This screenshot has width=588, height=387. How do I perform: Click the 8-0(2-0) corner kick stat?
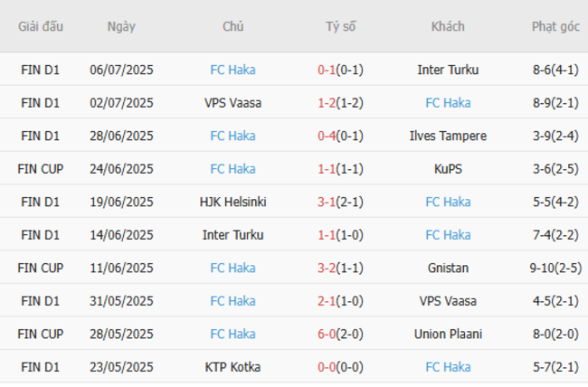(x=555, y=334)
